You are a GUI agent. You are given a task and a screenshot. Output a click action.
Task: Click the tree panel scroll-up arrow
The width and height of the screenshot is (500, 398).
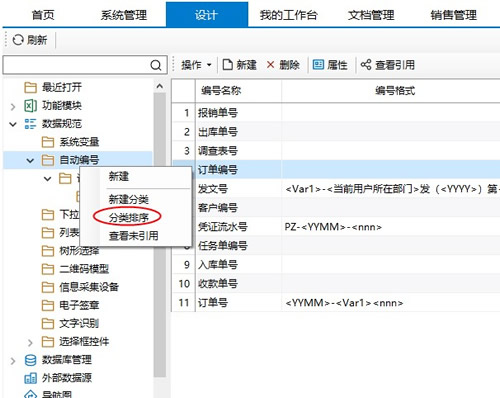(160, 86)
